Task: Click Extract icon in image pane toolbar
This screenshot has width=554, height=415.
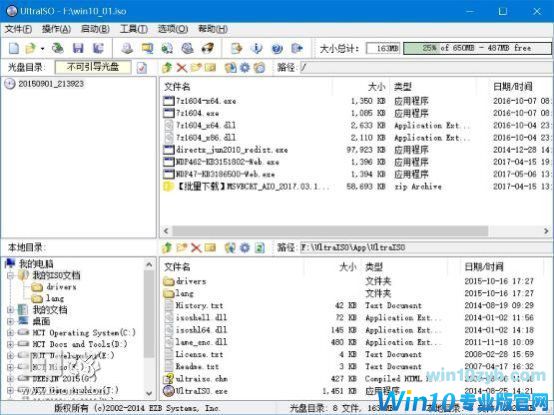Action: point(230,67)
